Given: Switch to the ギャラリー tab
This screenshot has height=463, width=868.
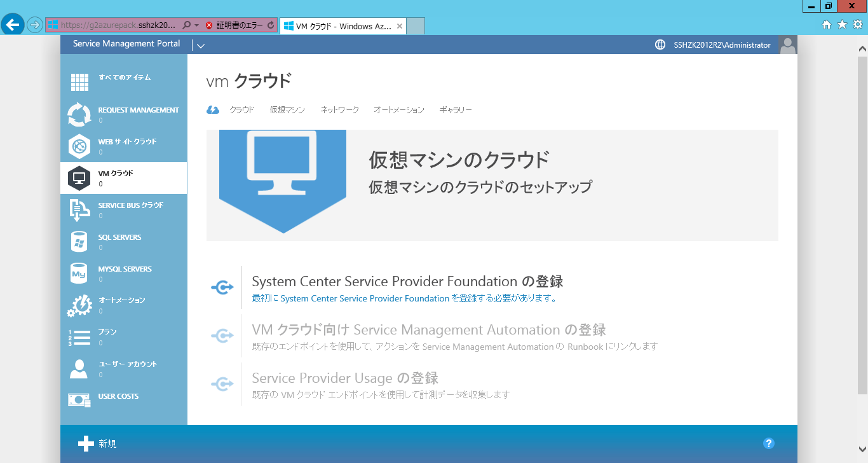Looking at the screenshot, I should point(456,110).
